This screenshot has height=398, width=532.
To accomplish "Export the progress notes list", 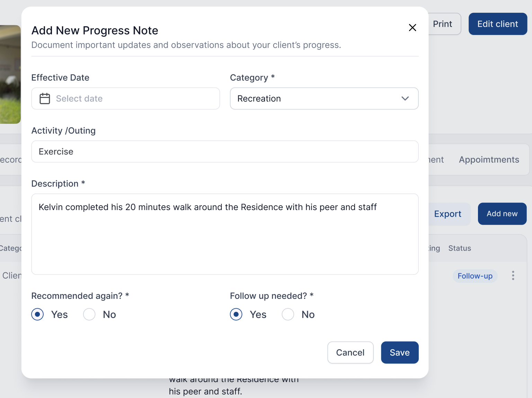I will 448,214.
